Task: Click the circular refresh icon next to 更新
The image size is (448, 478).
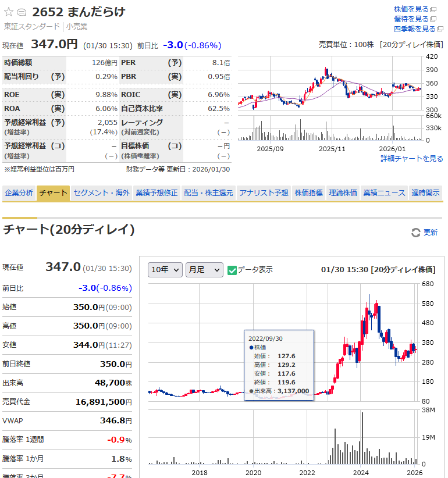Action: 415,233
